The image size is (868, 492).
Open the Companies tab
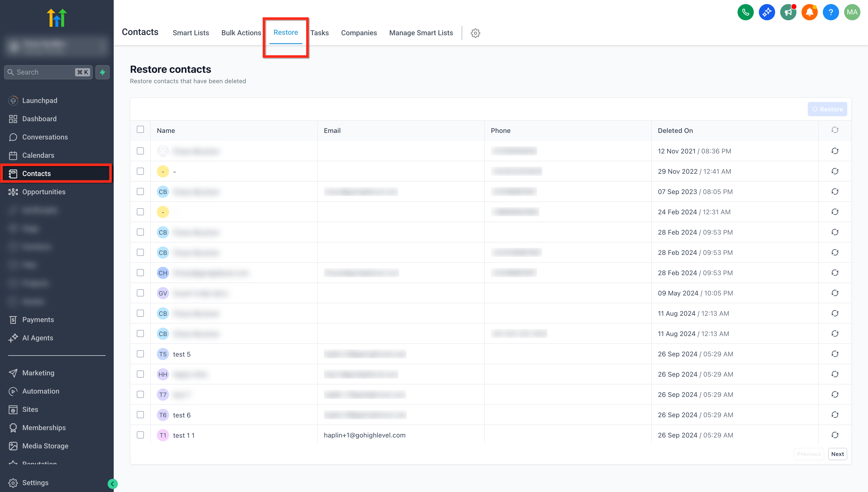pyautogui.click(x=359, y=33)
